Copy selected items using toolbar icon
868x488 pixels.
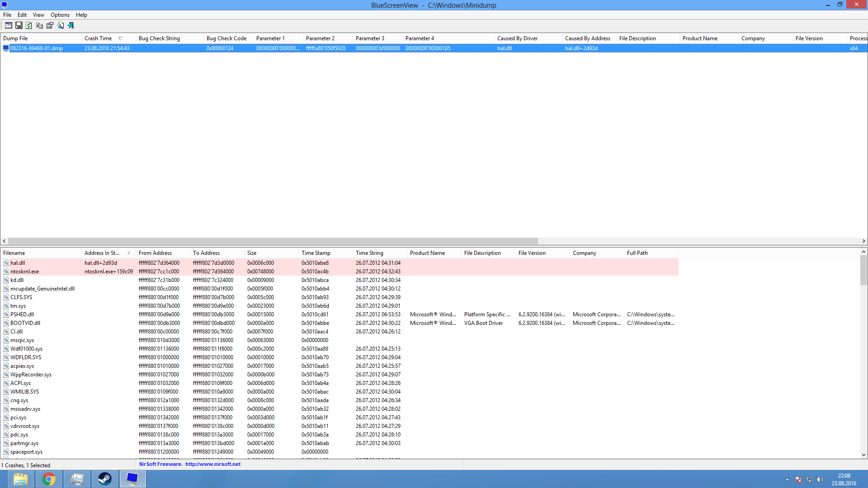point(39,25)
